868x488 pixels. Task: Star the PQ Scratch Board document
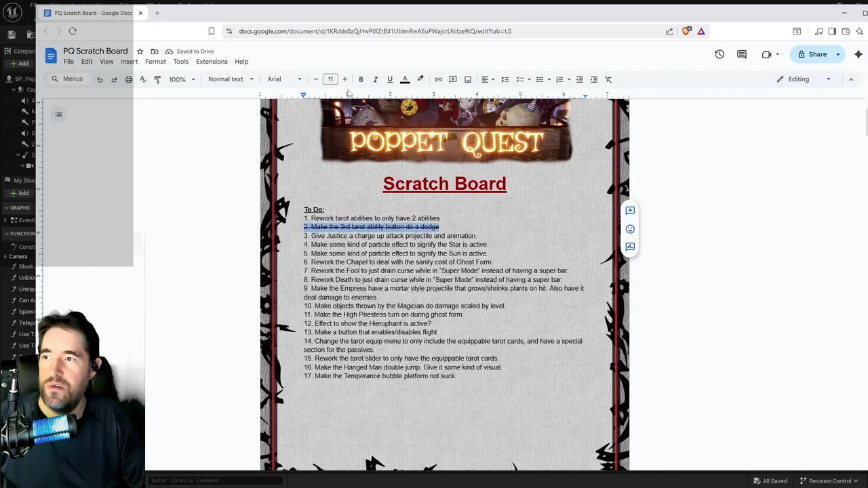(x=140, y=52)
